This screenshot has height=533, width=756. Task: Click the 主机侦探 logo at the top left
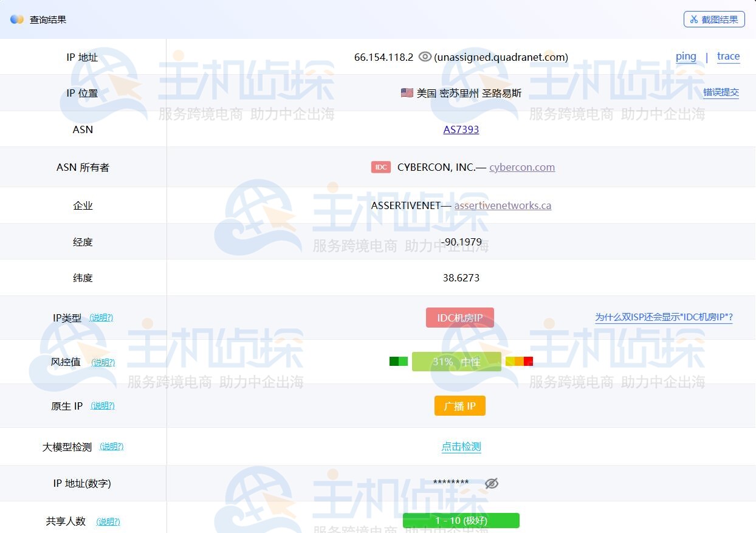[17, 19]
